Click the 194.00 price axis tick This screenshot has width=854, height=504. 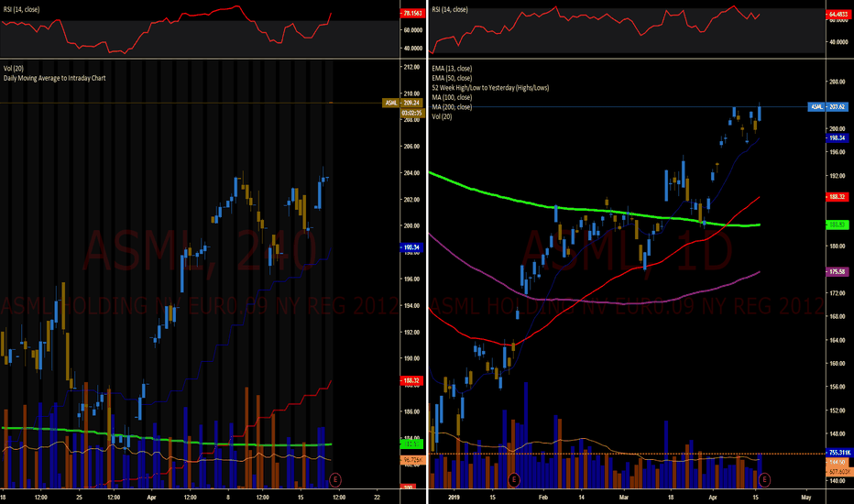point(411,306)
